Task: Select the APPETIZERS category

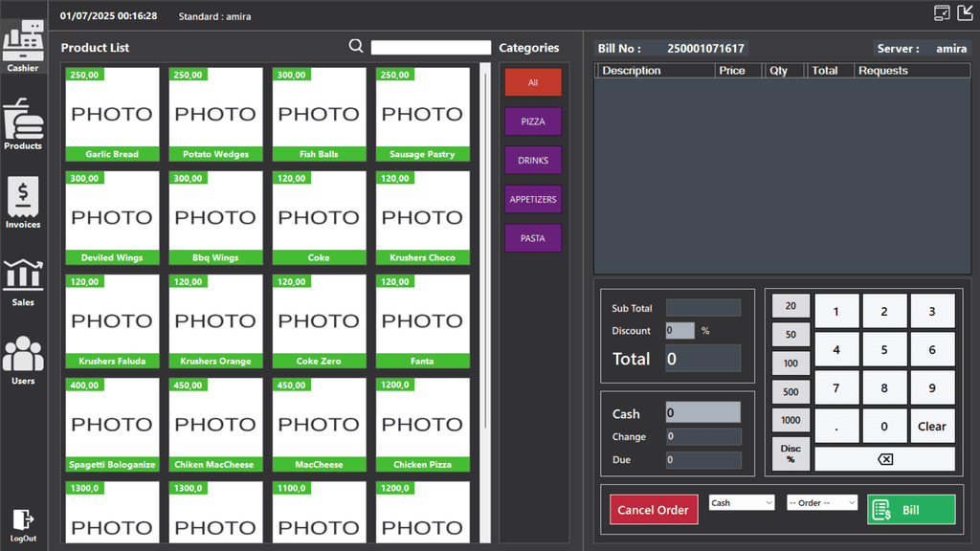Action: click(x=533, y=199)
